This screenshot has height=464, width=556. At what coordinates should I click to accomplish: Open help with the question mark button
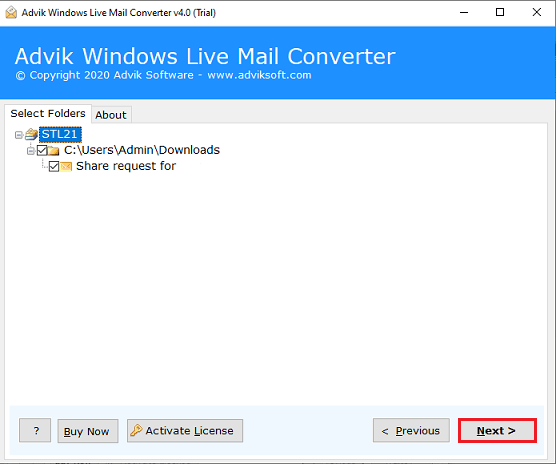[35, 430]
